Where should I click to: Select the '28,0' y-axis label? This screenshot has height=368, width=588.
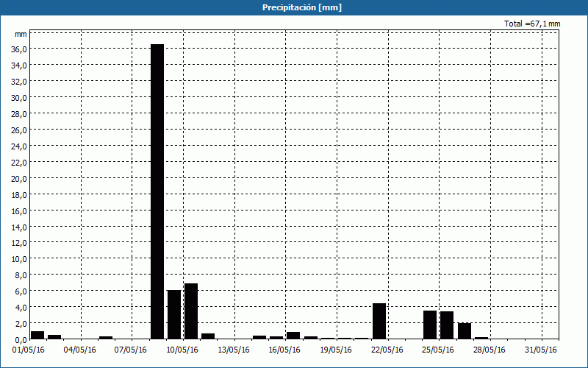[19, 114]
